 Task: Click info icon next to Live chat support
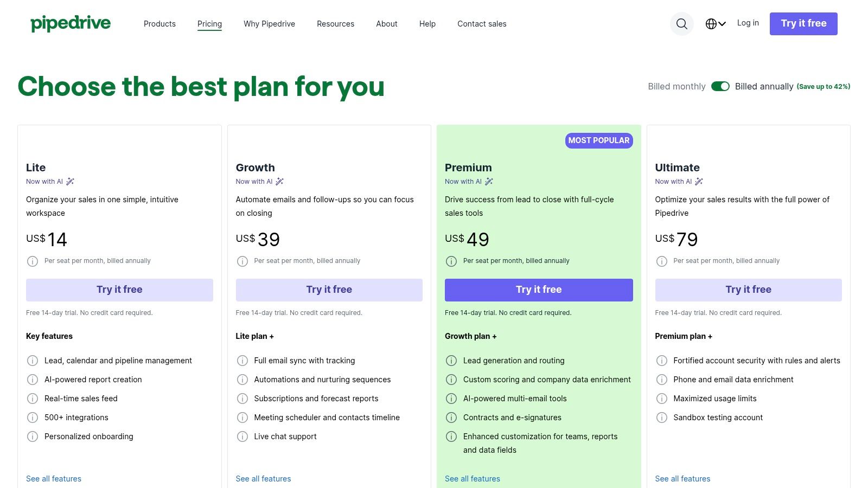pyautogui.click(x=242, y=436)
